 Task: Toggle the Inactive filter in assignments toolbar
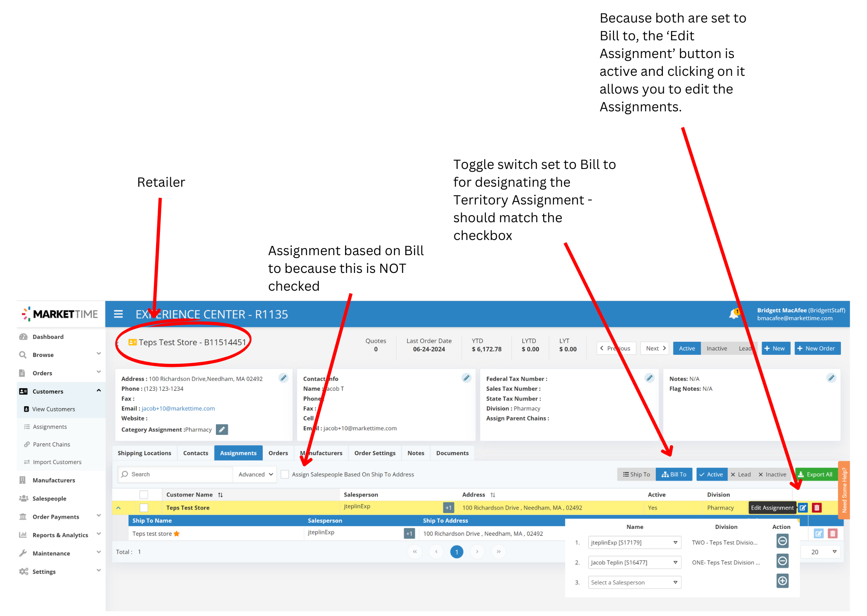pyautogui.click(x=772, y=474)
